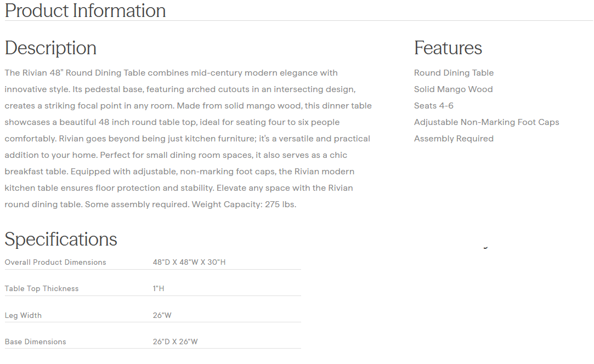
Task: Click the Overall Product Dimensions label
Action: tap(55, 263)
